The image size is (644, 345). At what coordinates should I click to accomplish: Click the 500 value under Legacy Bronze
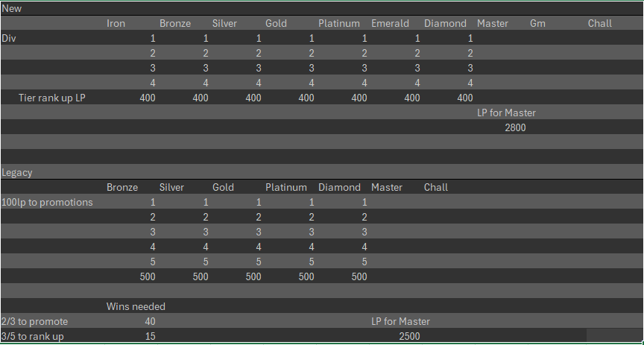(148, 277)
